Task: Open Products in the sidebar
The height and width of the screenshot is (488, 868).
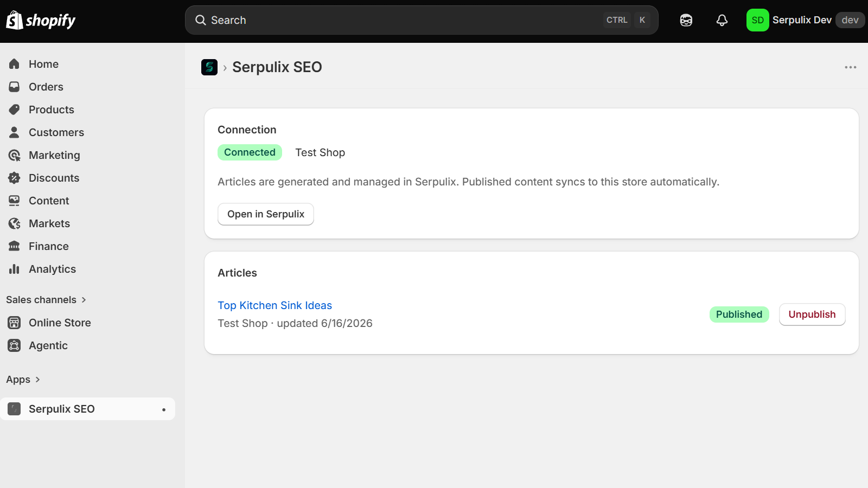Action: 88,110
